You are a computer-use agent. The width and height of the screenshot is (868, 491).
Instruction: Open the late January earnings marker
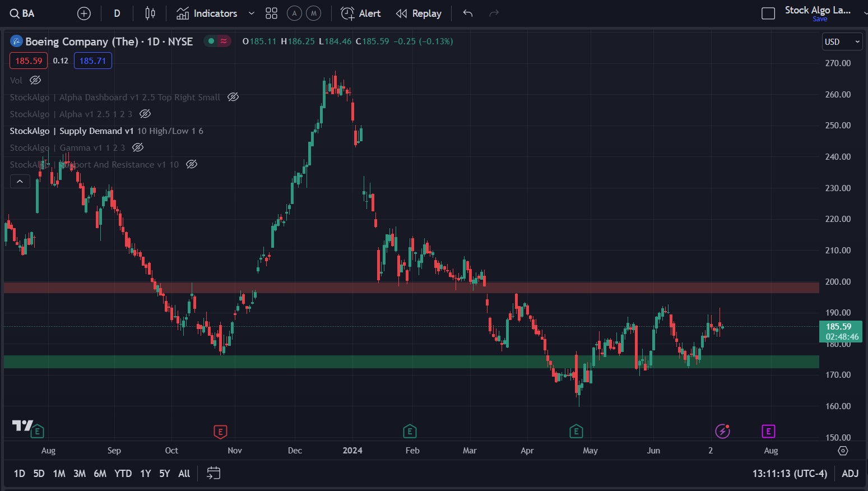(x=410, y=431)
